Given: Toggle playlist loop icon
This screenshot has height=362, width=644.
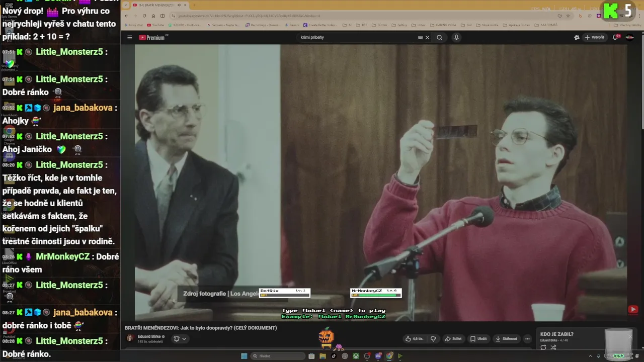Looking at the screenshot, I should [x=543, y=347].
